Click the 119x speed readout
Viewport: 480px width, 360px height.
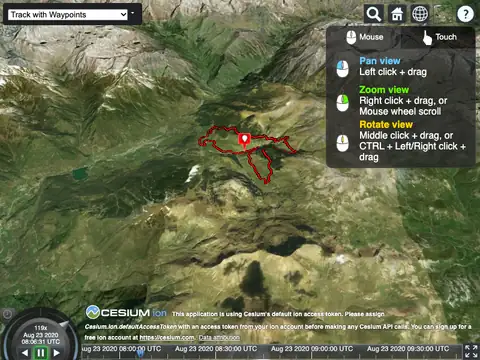coord(41,328)
